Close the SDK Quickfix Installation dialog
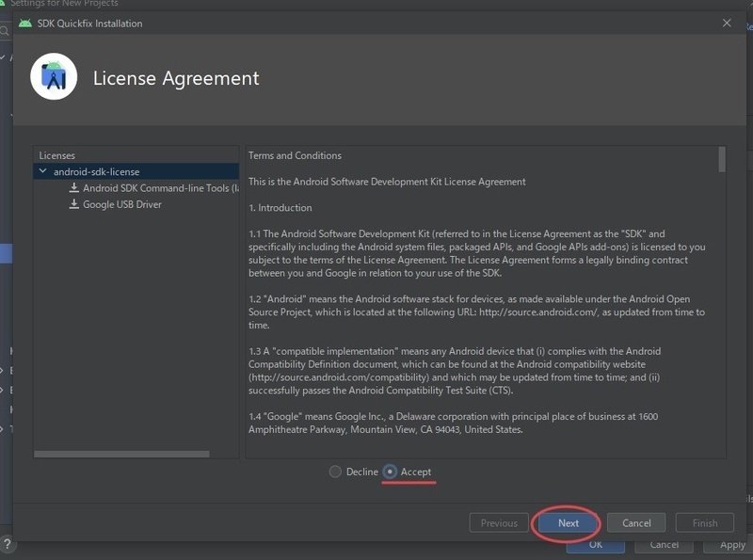753x560 pixels. 727,23
